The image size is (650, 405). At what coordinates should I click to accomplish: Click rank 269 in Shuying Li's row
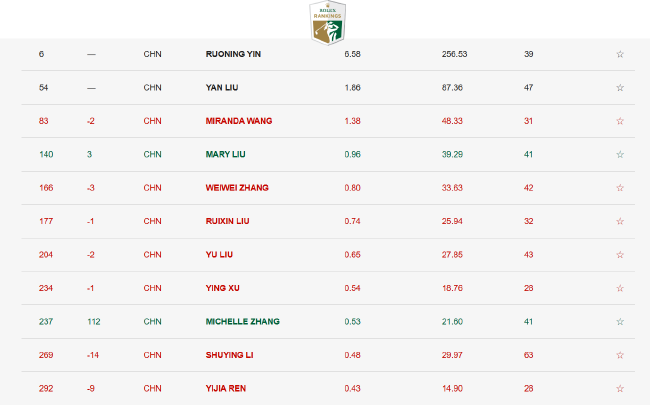[46, 355]
